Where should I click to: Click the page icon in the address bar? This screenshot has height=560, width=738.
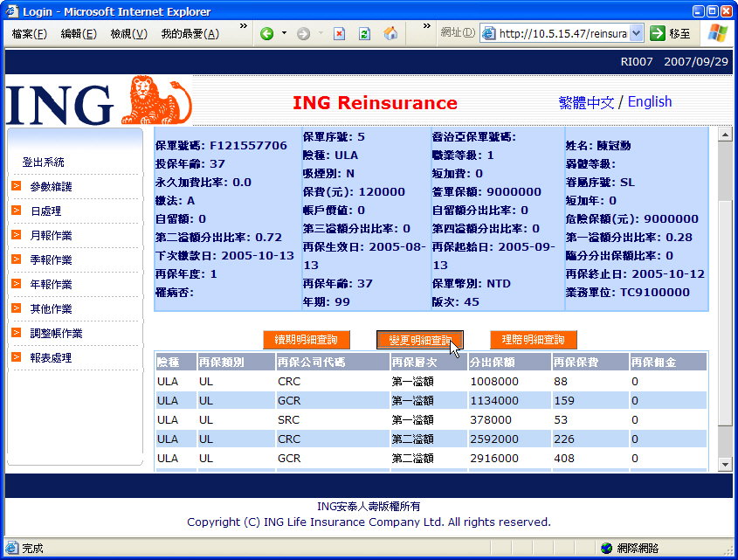point(489,33)
